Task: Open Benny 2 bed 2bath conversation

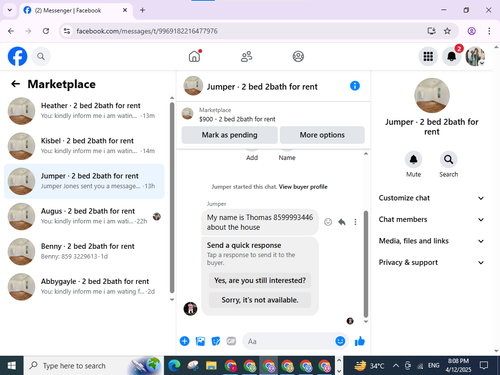Action: coord(84,251)
